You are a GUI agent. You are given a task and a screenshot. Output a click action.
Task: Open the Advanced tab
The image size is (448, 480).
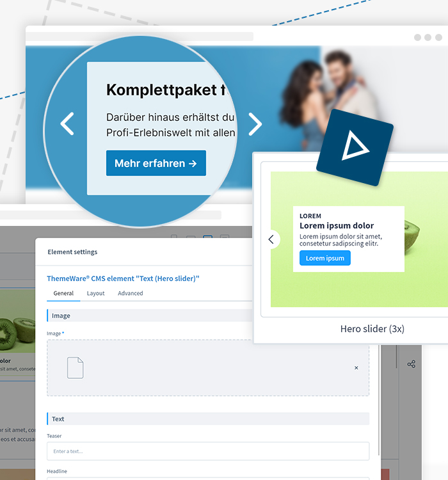click(131, 293)
